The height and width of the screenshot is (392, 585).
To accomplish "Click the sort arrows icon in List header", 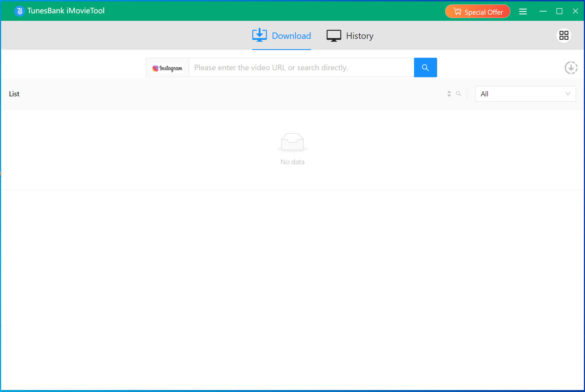I will tap(449, 94).
